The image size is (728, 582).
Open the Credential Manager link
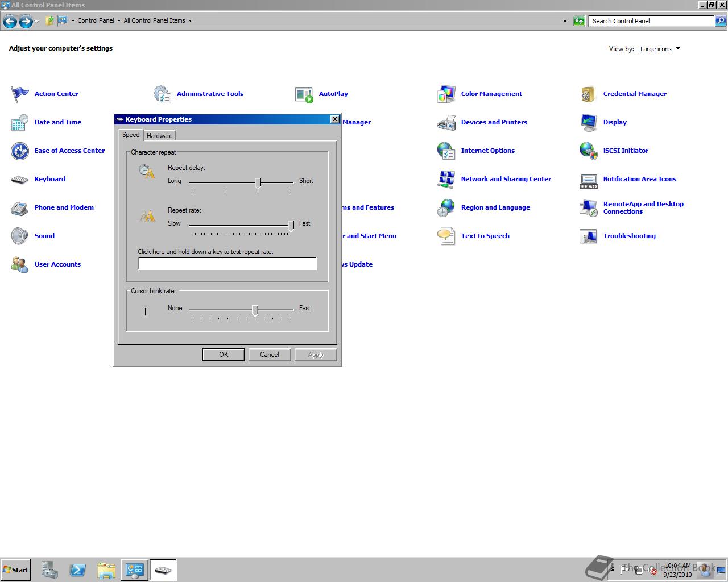tap(635, 94)
